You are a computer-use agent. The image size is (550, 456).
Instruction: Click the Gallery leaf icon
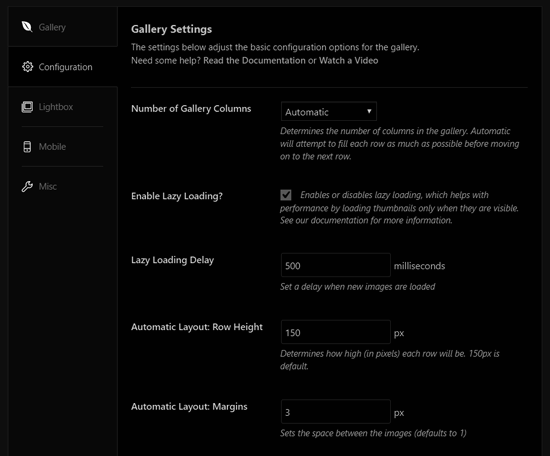pos(27,27)
